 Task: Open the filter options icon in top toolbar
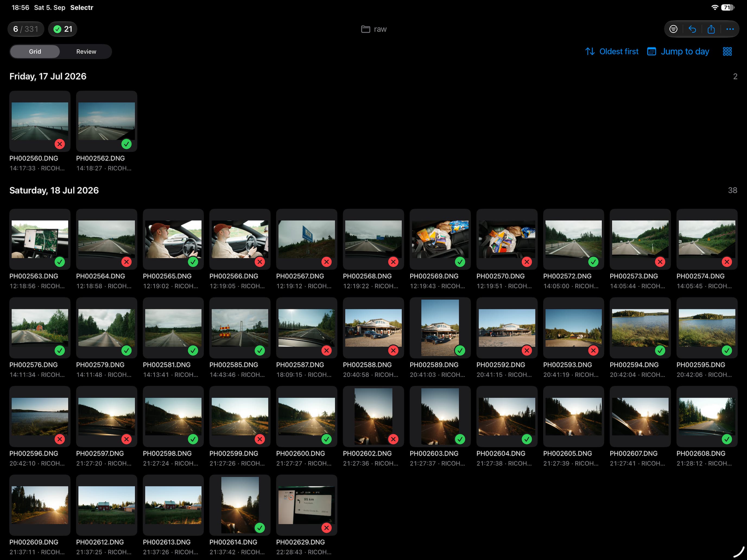click(673, 29)
